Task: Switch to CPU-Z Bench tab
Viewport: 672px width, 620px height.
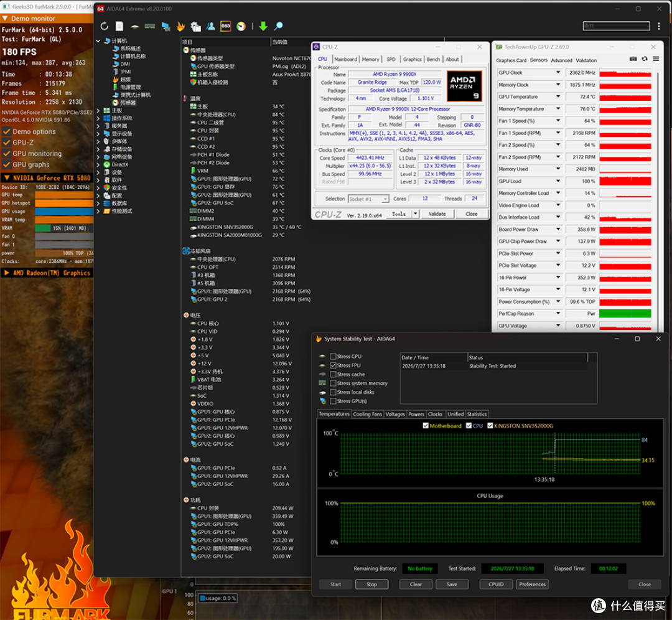Action: [x=433, y=59]
